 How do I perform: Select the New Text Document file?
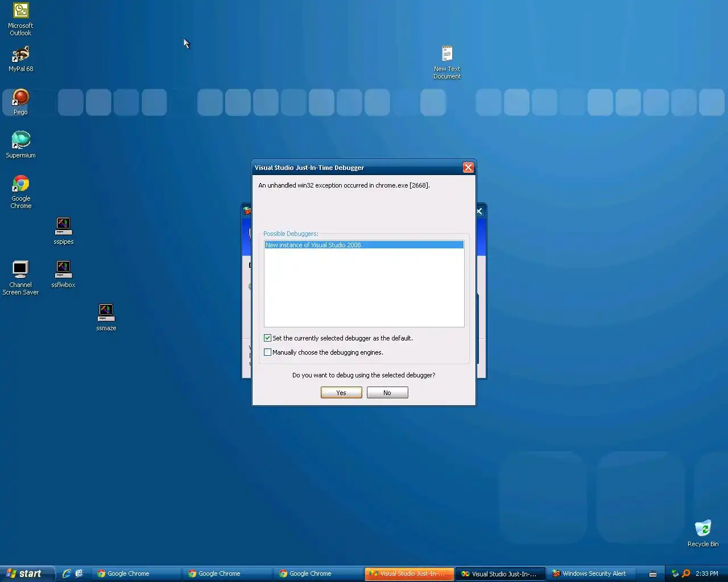[447, 63]
